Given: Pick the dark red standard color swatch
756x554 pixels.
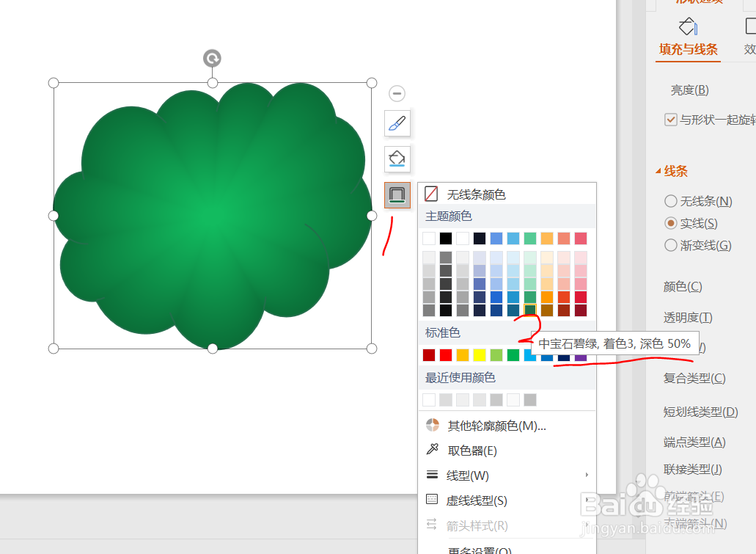Looking at the screenshot, I should (429, 355).
